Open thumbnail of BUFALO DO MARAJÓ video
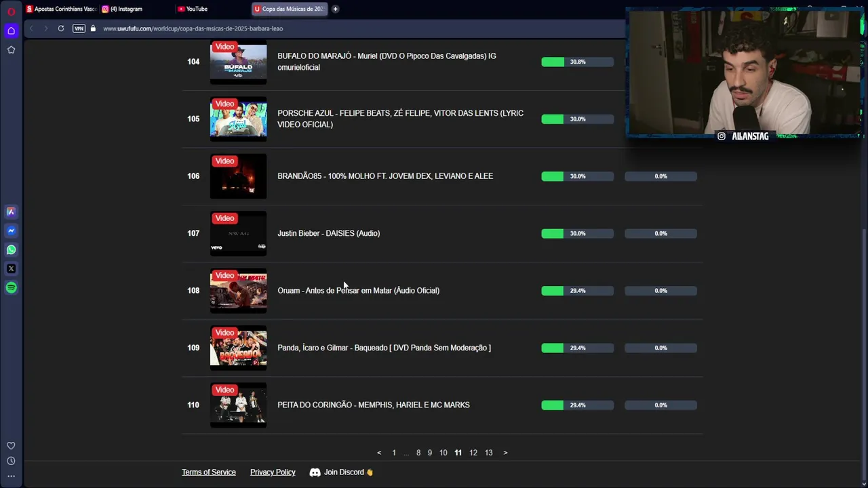The width and height of the screenshot is (868, 488). coord(238,62)
